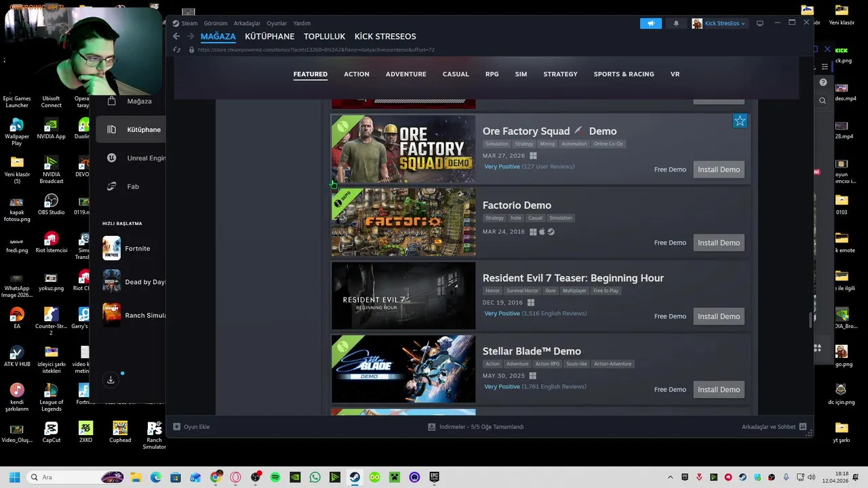Open the Oyunlar menu

[x=277, y=23]
